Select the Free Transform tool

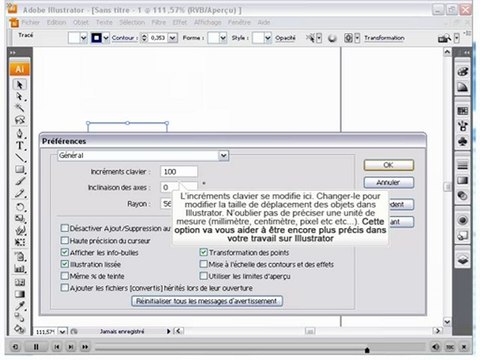(x=20, y=242)
